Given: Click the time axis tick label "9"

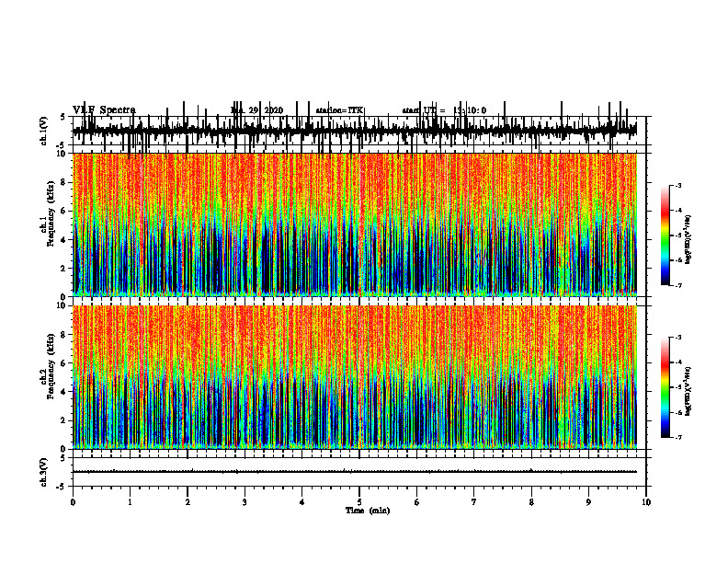Looking at the screenshot, I should tap(588, 502).
